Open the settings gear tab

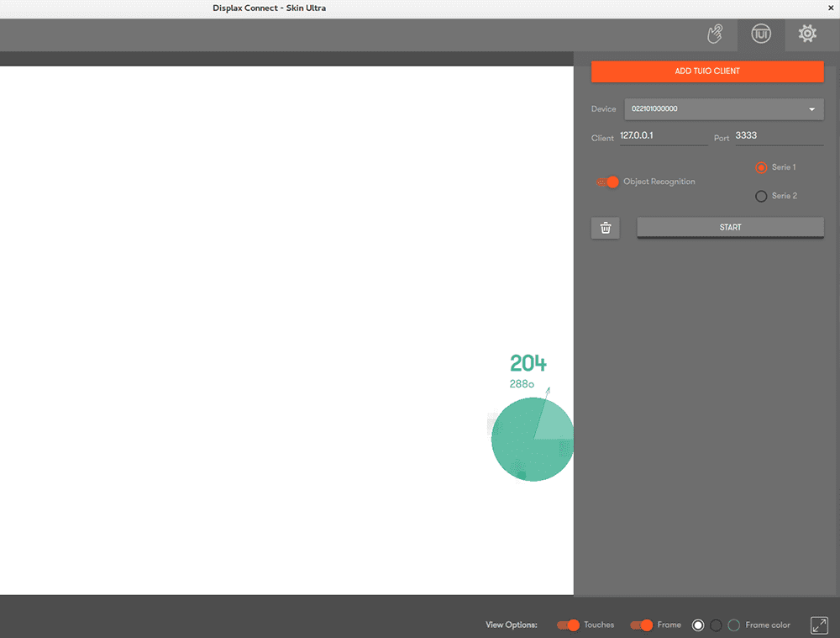[x=807, y=34]
